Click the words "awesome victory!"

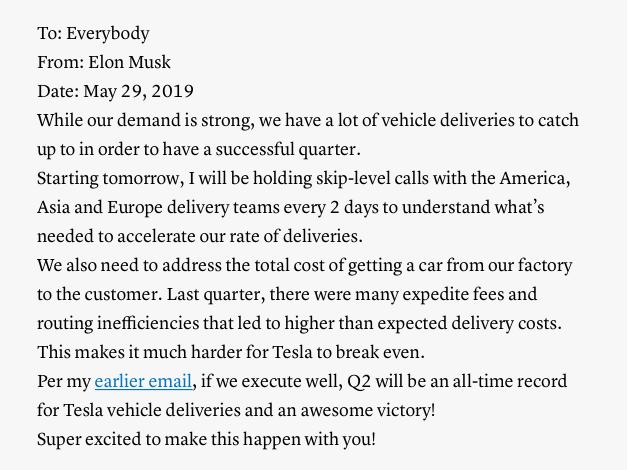click(367, 410)
